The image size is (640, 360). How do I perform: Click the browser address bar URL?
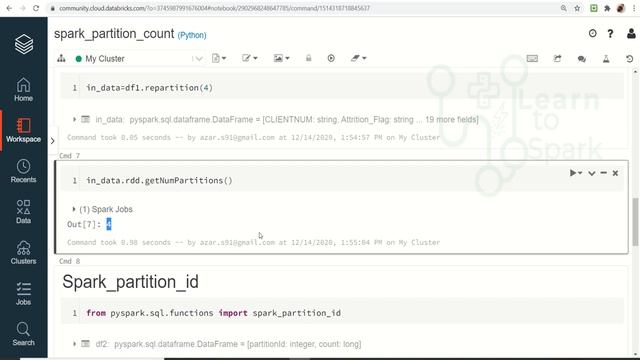click(x=214, y=8)
